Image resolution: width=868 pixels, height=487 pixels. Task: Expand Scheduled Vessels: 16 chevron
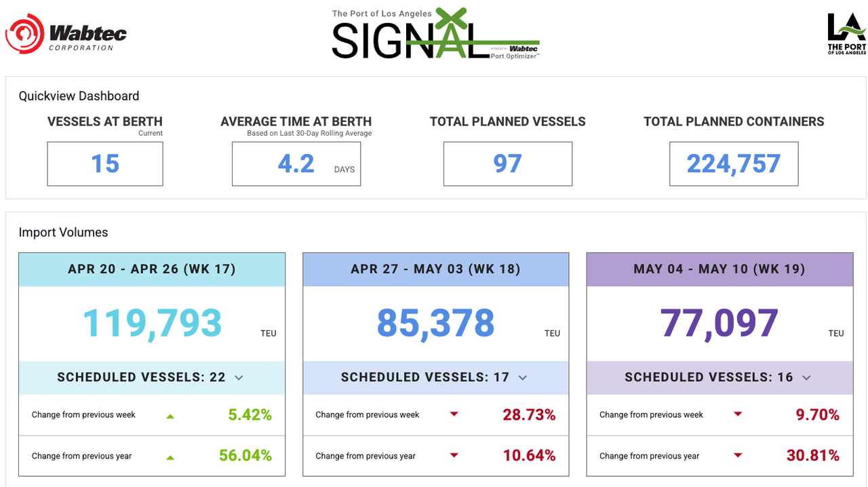click(x=806, y=378)
